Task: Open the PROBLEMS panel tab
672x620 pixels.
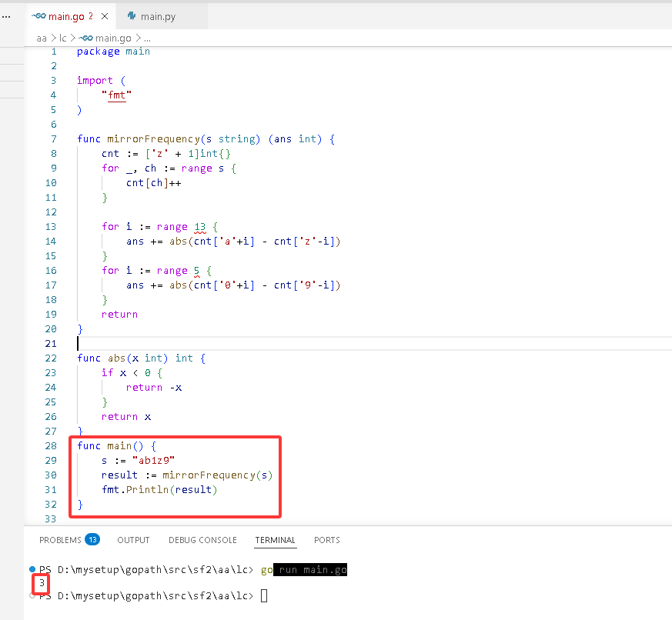Action: pyautogui.click(x=60, y=540)
